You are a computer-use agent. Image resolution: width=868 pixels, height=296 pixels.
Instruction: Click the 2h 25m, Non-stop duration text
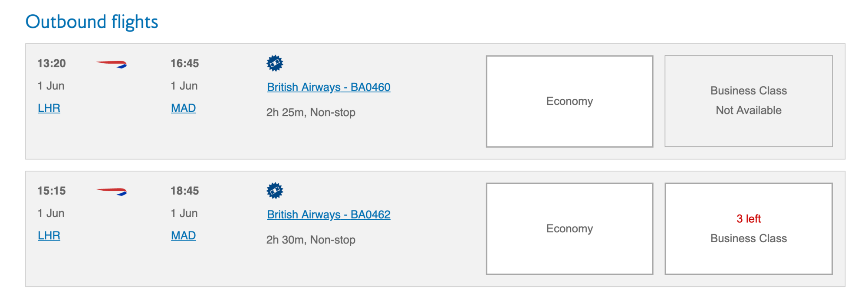coord(311,112)
